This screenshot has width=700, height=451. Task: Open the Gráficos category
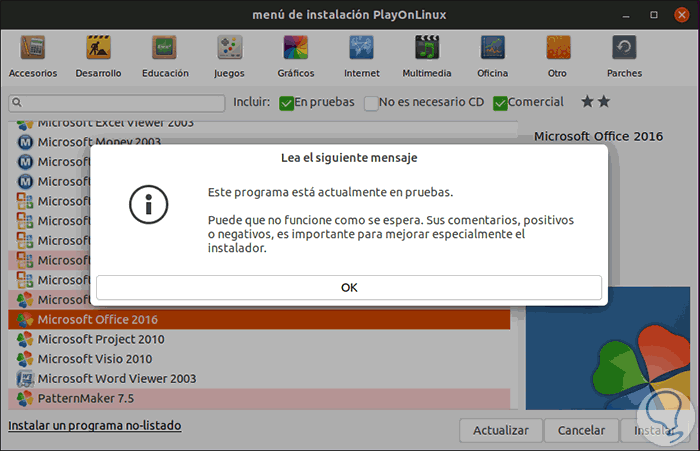296,57
